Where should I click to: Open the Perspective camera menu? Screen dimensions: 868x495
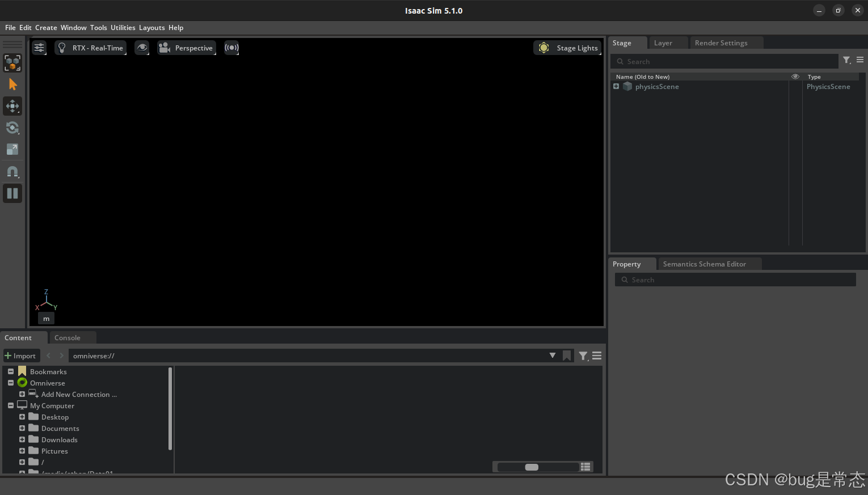[187, 48]
